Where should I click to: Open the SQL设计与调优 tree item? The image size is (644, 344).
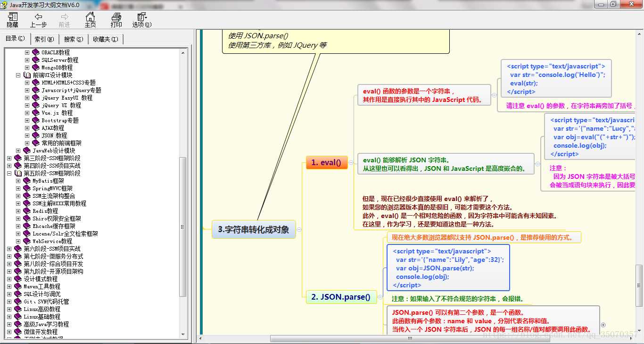[x=42, y=294]
